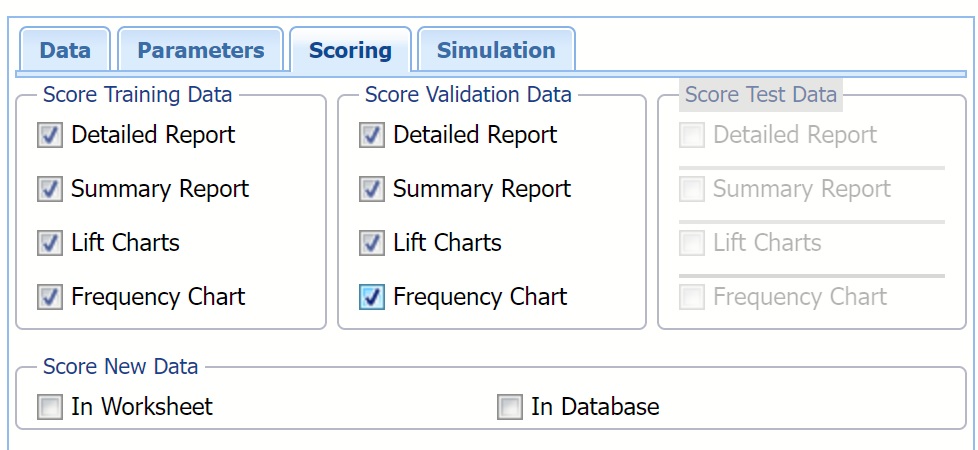Switch to the Data tab
Image resolution: width=978 pixels, height=450 pixels.
pyautogui.click(x=65, y=51)
